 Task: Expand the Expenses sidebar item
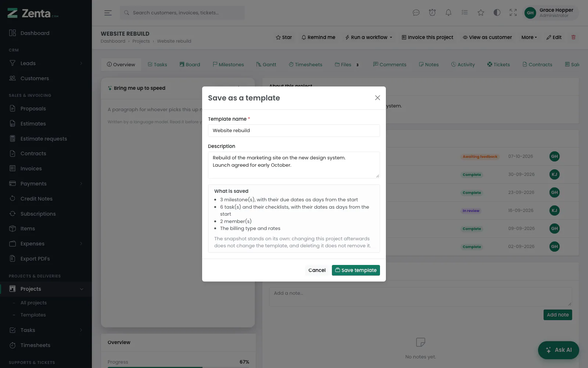(46, 244)
